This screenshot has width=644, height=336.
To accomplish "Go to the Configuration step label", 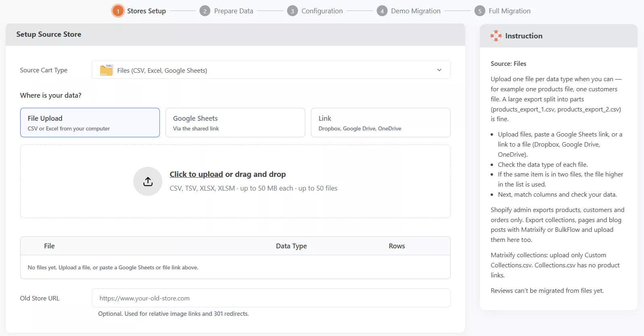I will [x=322, y=11].
